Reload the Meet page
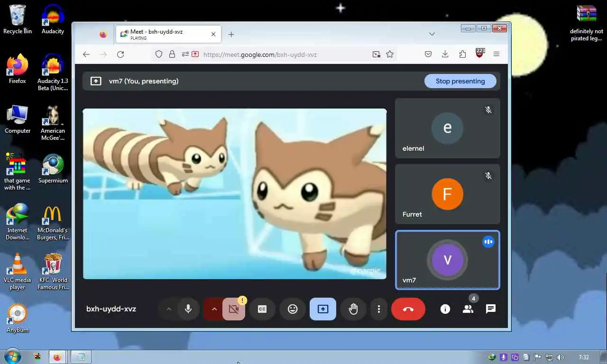Image resolution: width=607 pixels, height=364 pixels. click(120, 55)
